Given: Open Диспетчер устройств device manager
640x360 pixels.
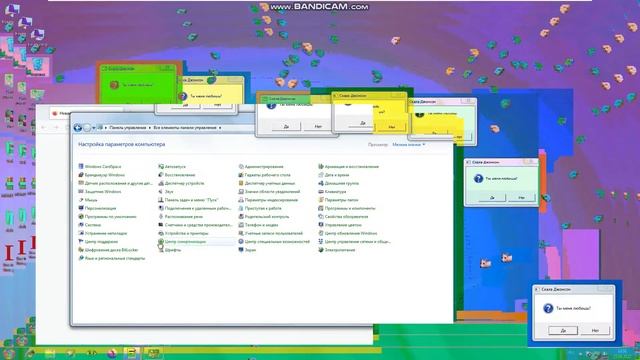Looking at the screenshot, I should pyautogui.click(x=181, y=183).
